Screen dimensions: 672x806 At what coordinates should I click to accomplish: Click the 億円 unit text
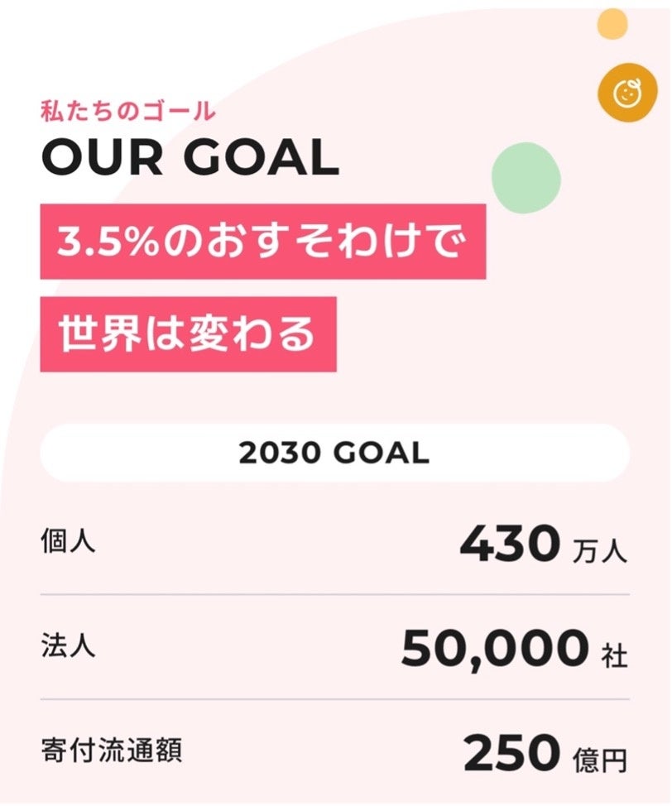[x=599, y=759]
